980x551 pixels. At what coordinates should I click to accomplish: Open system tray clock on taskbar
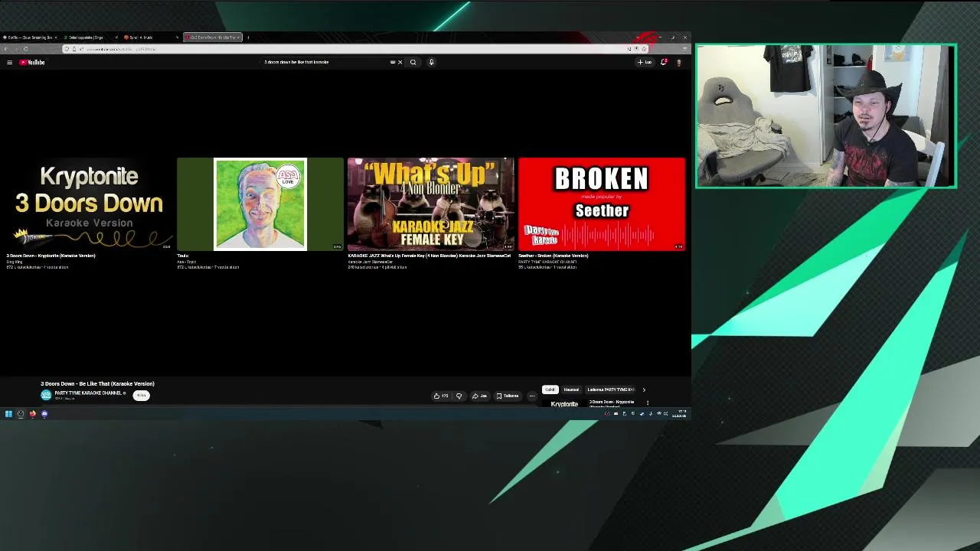coord(681,414)
